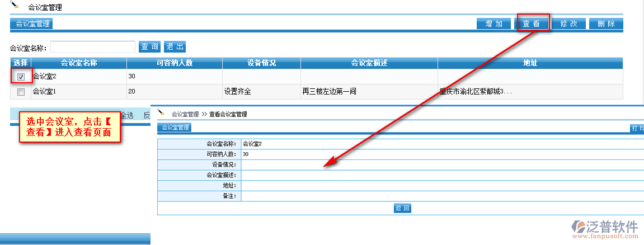Click the pen icon beside the 会议室管理 title

(x=15, y=6)
